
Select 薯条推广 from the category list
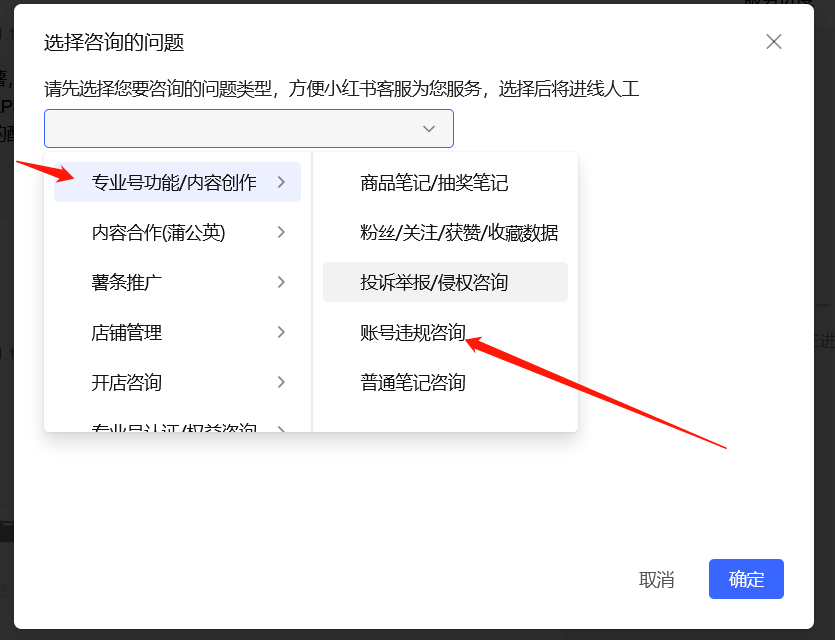click(x=130, y=281)
